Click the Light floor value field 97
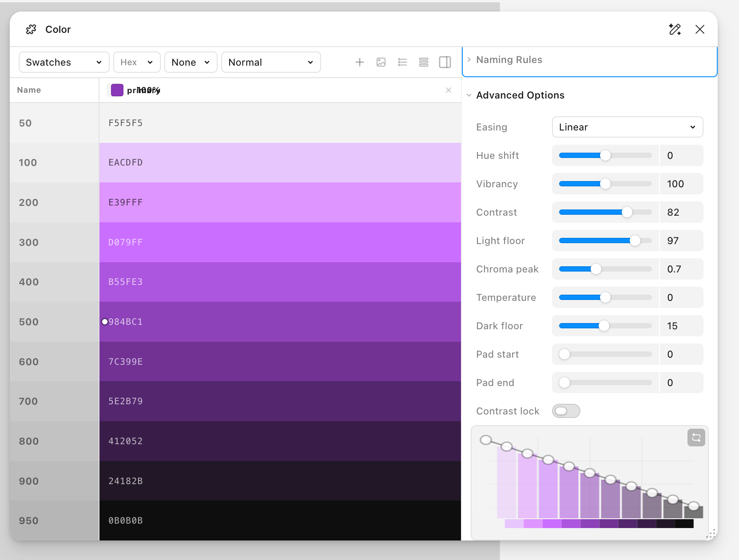Screen dimensions: 739x560 [x=682, y=241]
